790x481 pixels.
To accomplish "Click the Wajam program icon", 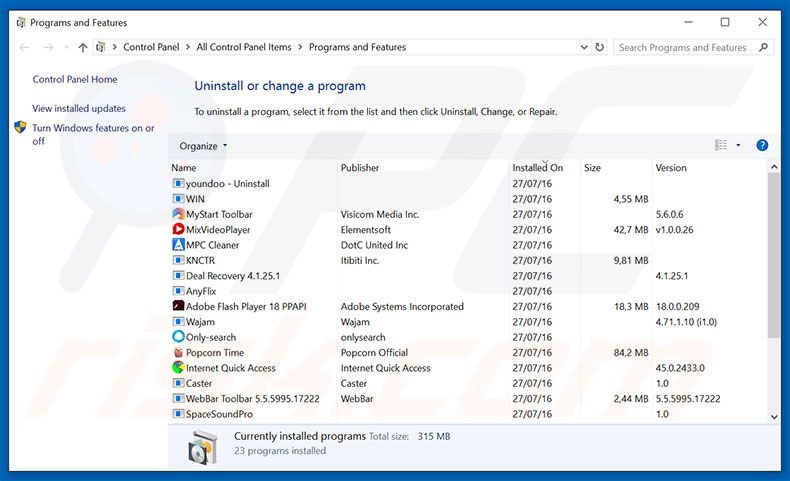I will [178, 321].
